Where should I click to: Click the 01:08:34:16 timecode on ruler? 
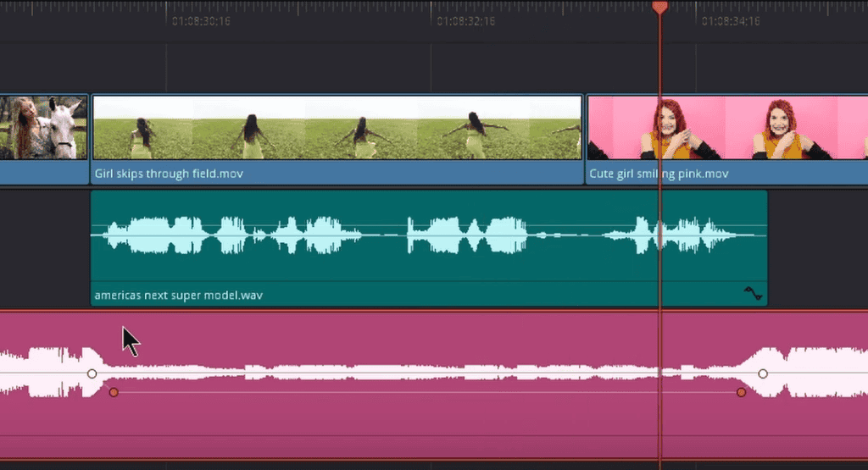[731, 21]
